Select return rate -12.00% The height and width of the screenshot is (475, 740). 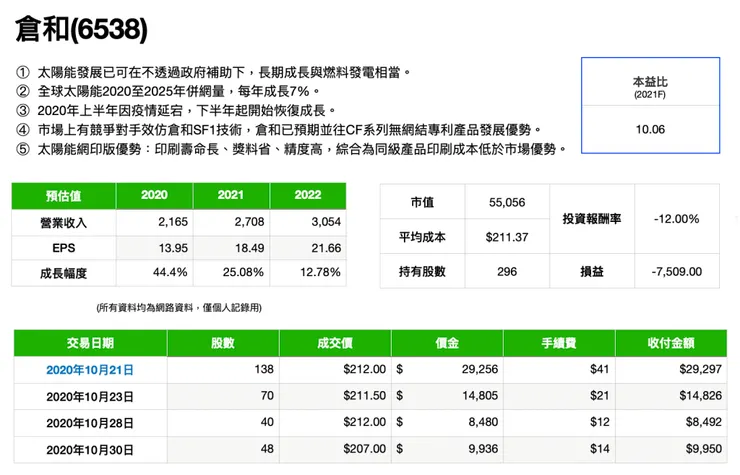[x=676, y=219]
